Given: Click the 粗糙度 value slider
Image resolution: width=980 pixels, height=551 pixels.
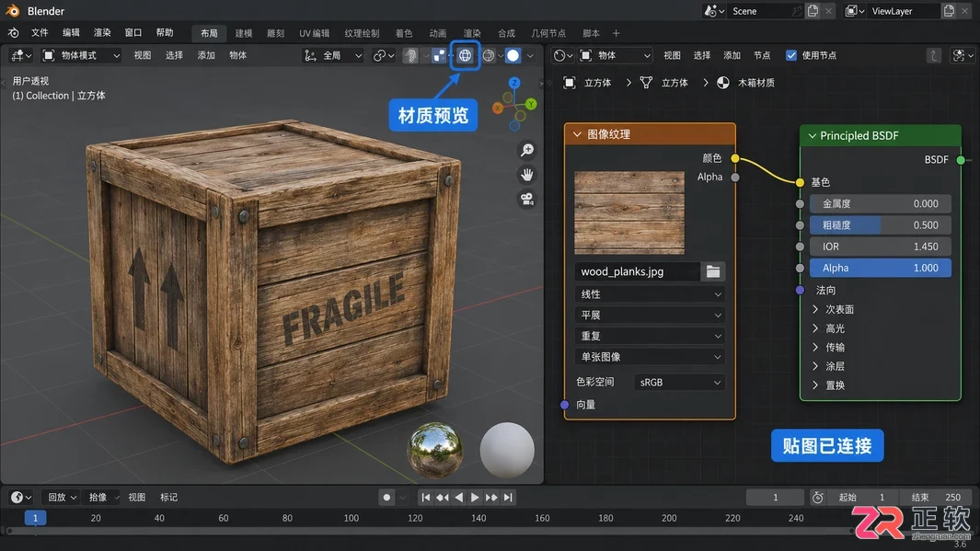Looking at the screenshot, I should [881, 224].
